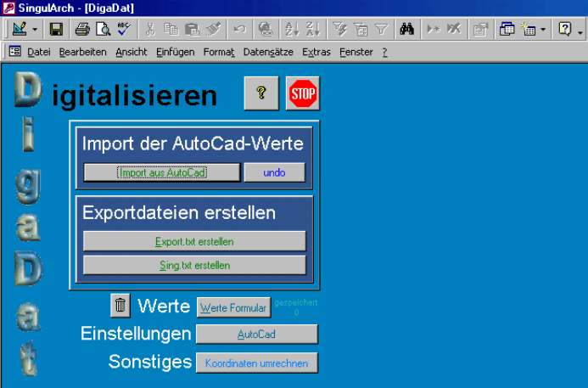Click the Import aus AutoCad button
This screenshot has height=388, width=588.
click(162, 172)
